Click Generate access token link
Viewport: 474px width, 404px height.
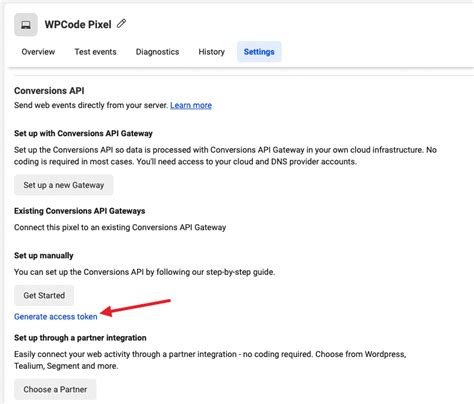pos(56,317)
